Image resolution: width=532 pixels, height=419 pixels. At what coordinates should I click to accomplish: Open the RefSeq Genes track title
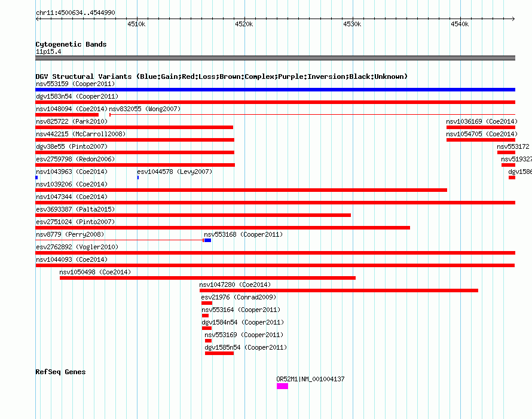(x=60, y=372)
